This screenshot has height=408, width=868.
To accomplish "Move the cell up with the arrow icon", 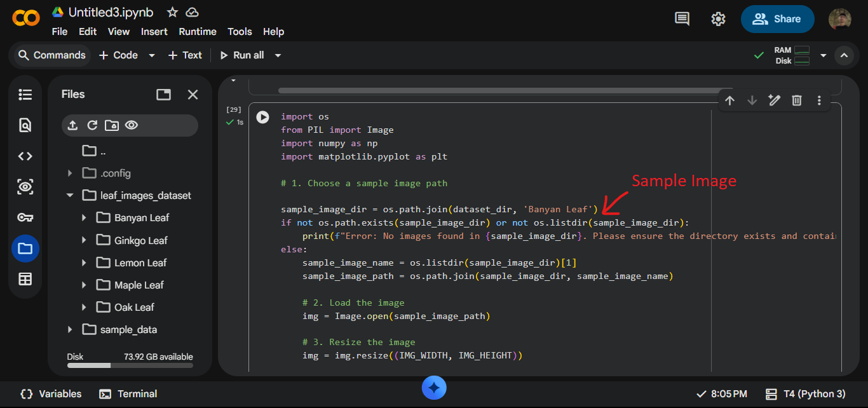I will point(729,100).
